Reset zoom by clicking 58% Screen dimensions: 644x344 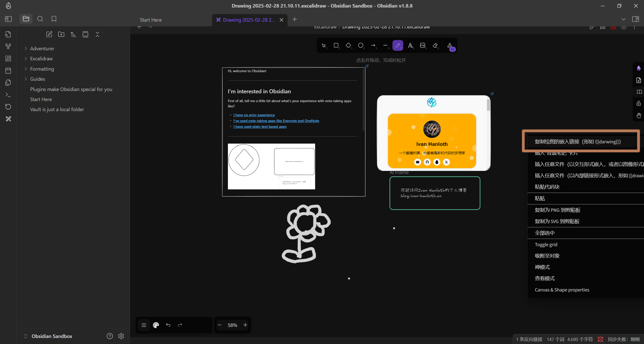[232, 325]
